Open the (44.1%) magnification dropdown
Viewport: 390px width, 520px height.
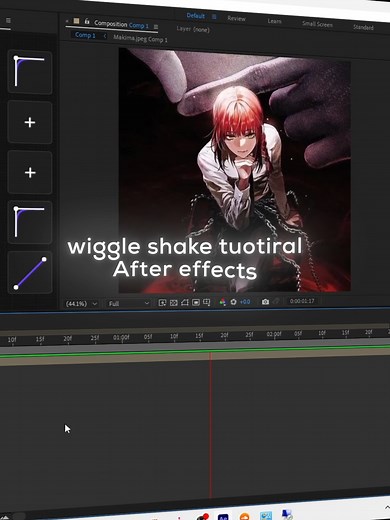(81, 304)
